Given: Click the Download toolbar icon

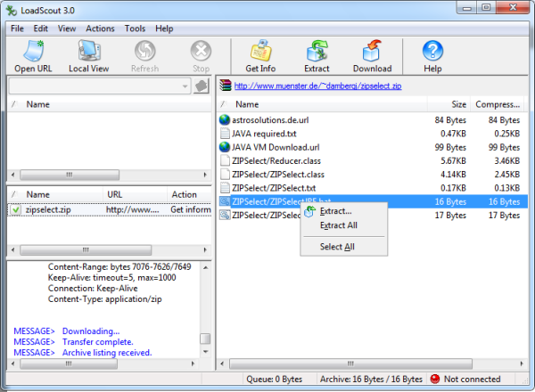Looking at the screenshot, I should click(x=372, y=51).
